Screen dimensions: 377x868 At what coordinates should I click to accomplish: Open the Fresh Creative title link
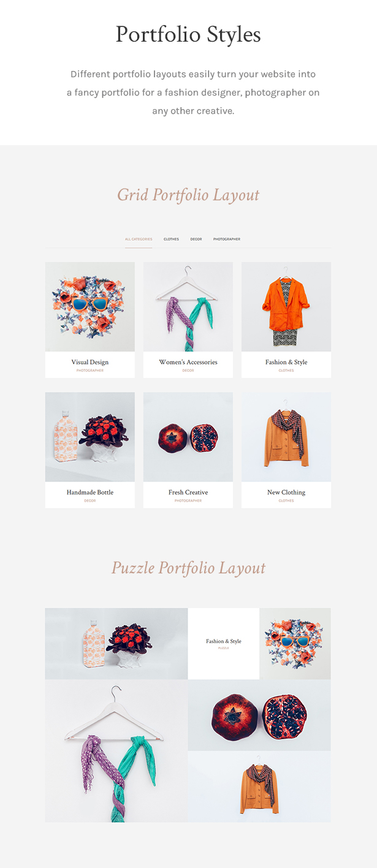point(188,492)
